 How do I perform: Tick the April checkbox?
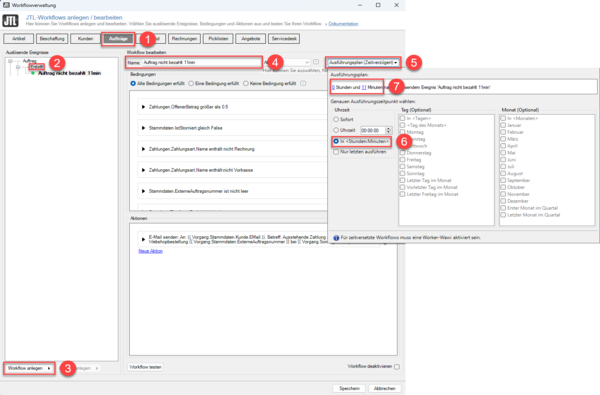click(x=503, y=146)
